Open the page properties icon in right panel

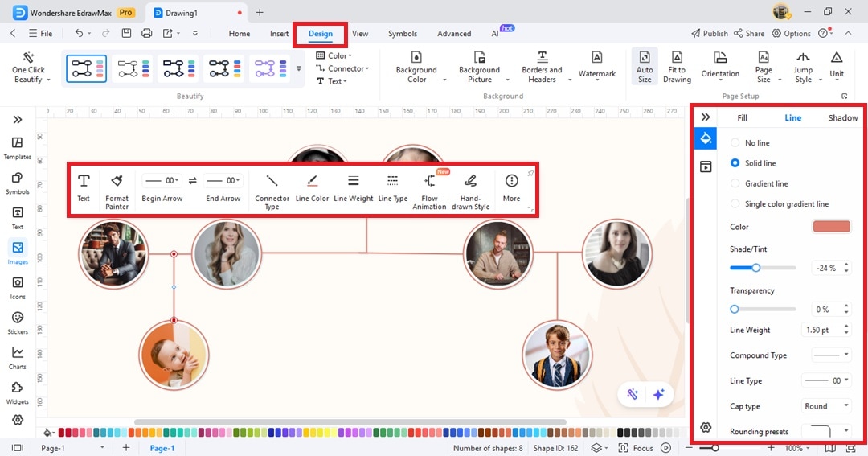[x=706, y=166]
